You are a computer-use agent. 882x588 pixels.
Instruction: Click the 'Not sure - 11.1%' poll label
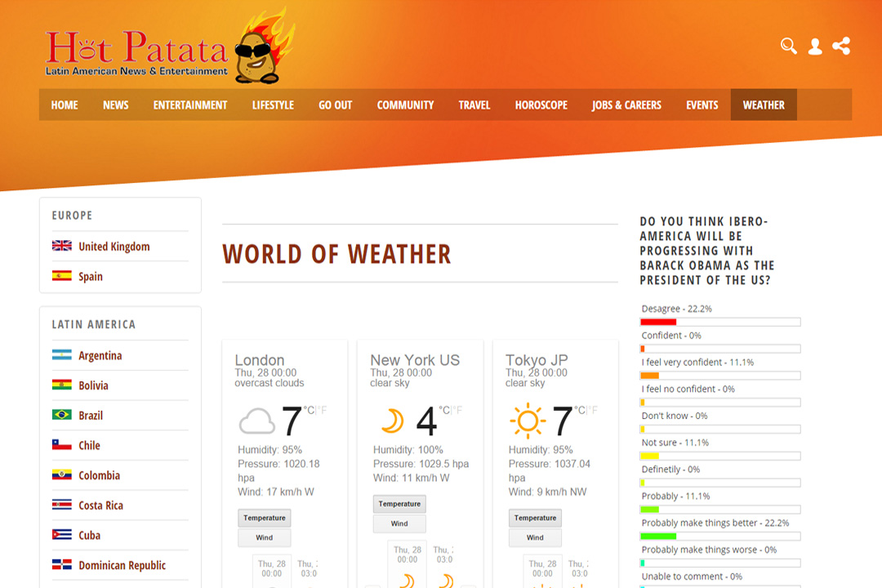pyautogui.click(x=675, y=443)
